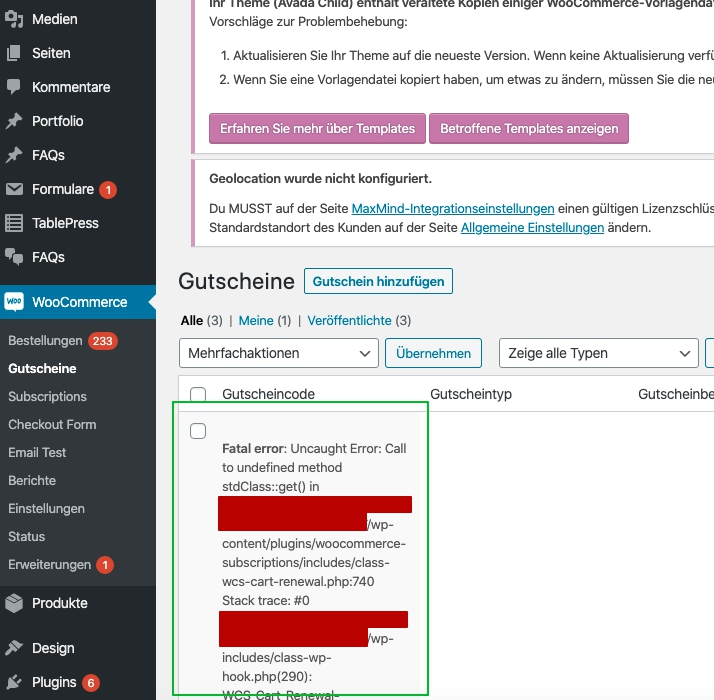The image size is (714, 700).
Task: Click the Formulare envelope icon
Action: pyautogui.click(x=14, y=189)
